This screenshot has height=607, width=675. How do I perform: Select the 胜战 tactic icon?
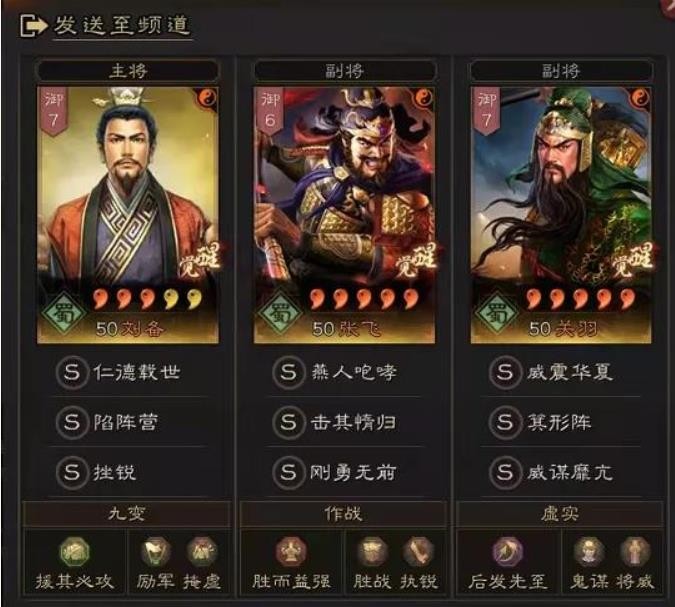[372, 552]
